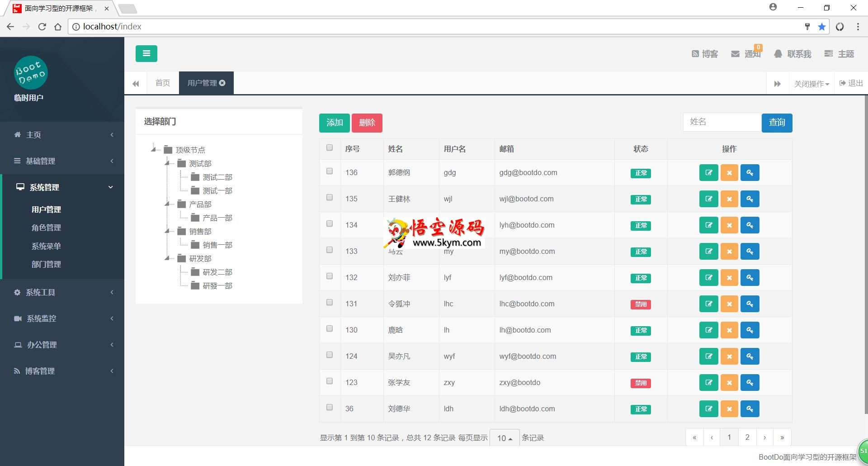This screenshot has height=466, width=868.
Task: Click reset password key icon for gdg
Action: pyautogui.click(x=750, y=172)
